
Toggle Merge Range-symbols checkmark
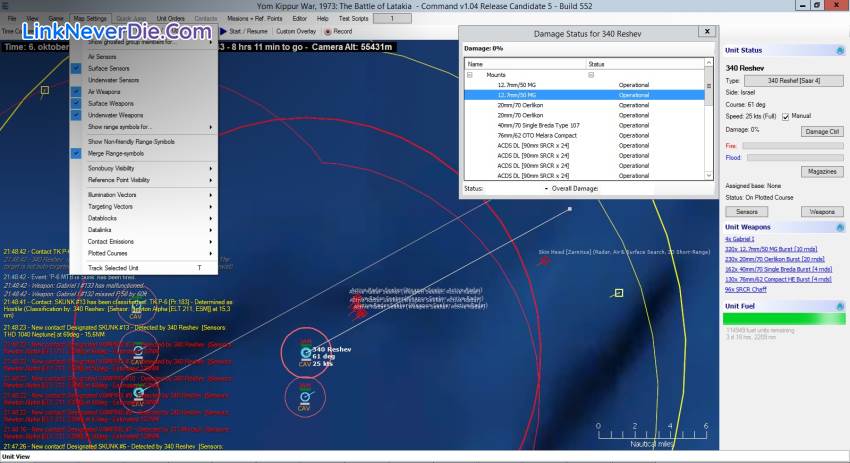click(x=76, y=153)
